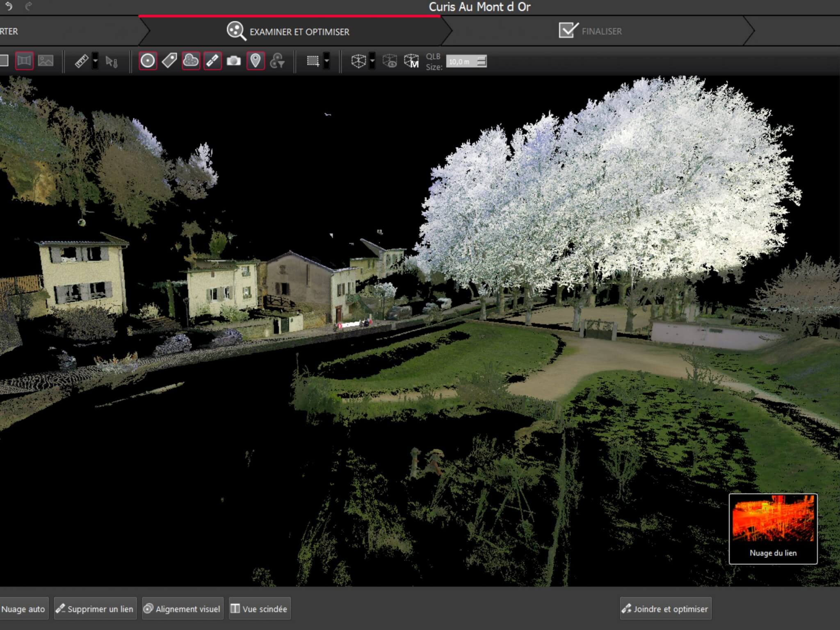Click the Supprimer un lien button

click(95, 609)
